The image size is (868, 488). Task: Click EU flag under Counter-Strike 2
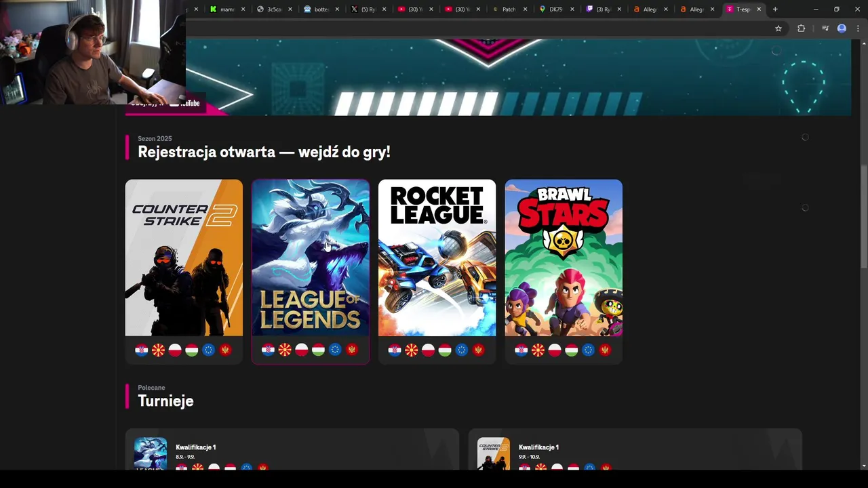[x=208, y=350]
